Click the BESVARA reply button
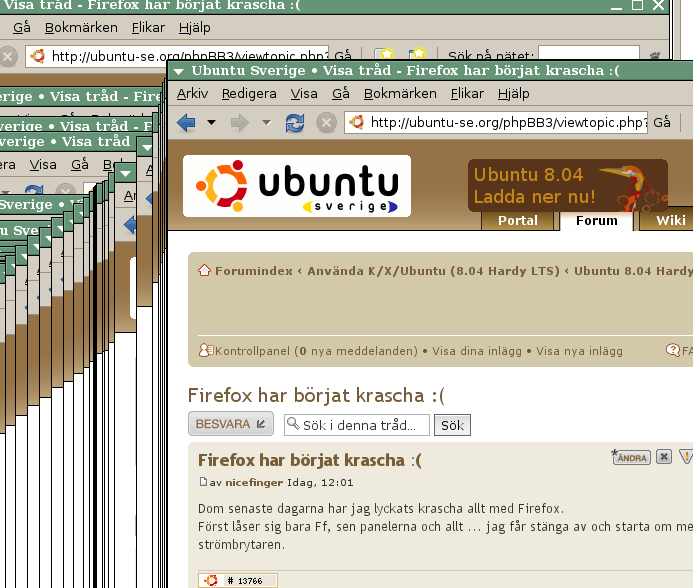 231,424
